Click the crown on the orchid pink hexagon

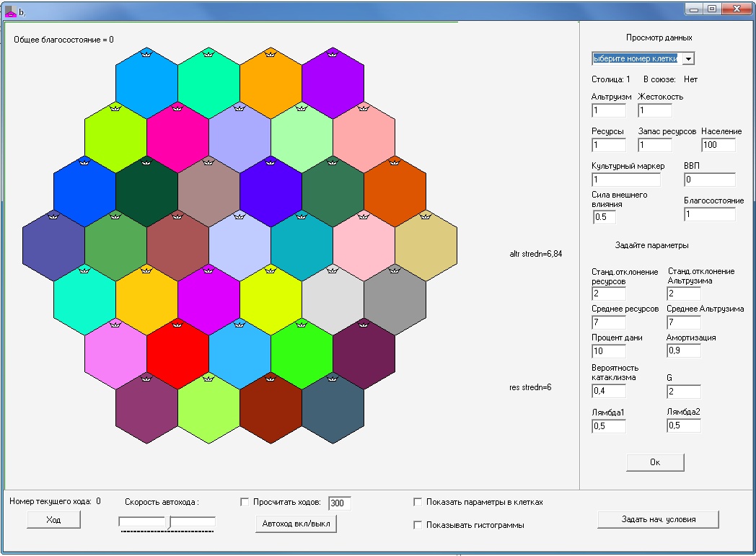pyautogui.click(x=115, y=325)
